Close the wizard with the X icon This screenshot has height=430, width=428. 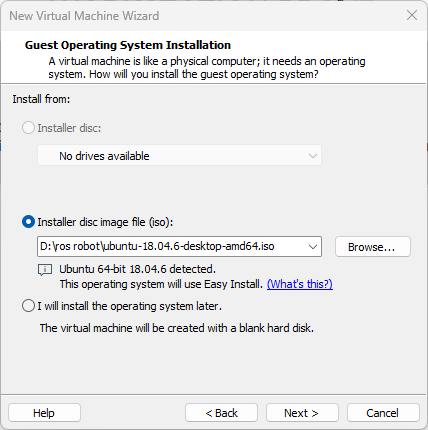pos(412,15)
